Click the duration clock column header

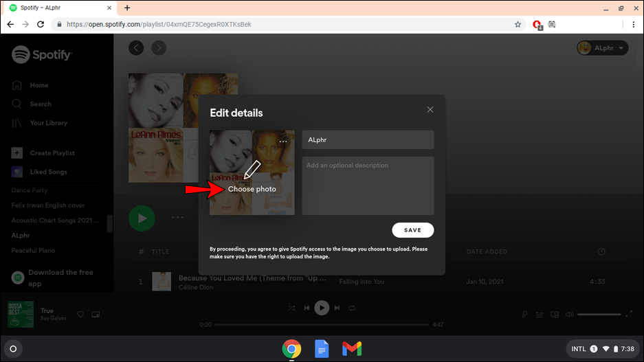[x=601, y=251]
